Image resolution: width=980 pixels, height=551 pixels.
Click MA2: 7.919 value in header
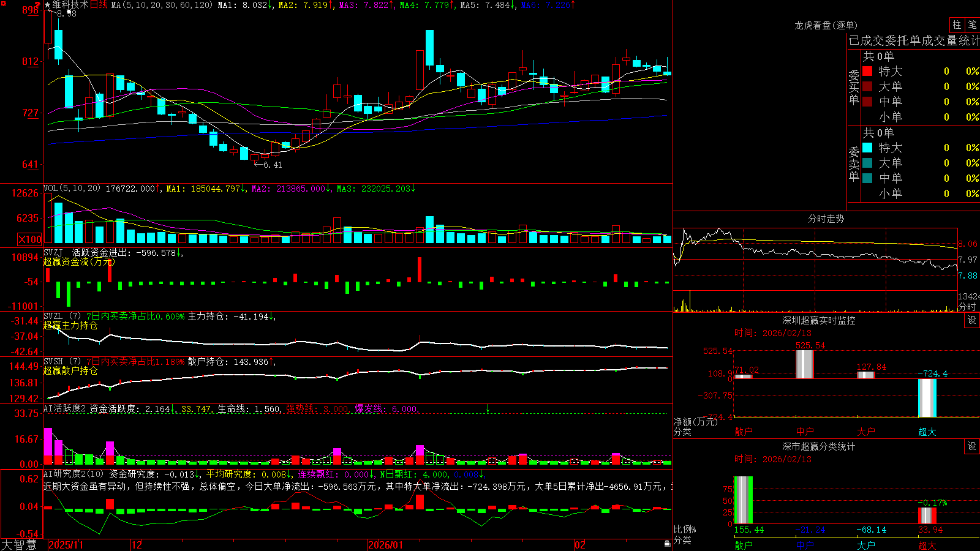tap(306, 5)
